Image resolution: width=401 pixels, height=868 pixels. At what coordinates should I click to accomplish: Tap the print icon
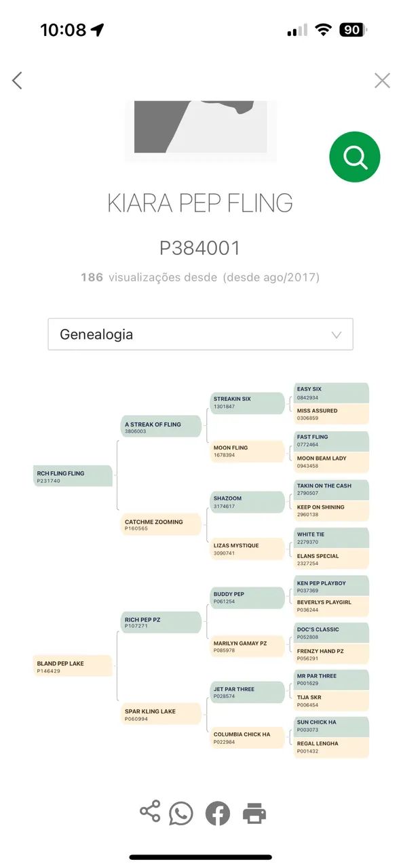point(254,812)
